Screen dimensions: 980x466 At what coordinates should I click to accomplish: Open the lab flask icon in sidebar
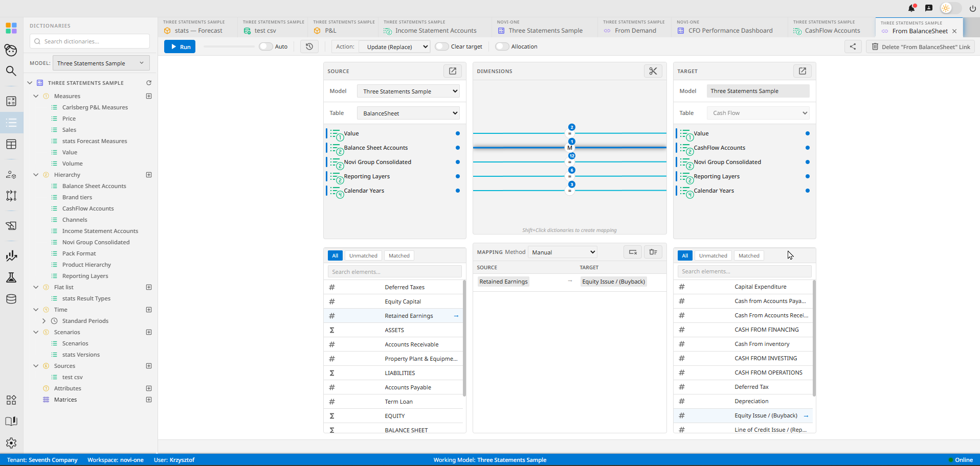(x=11, y=277)
